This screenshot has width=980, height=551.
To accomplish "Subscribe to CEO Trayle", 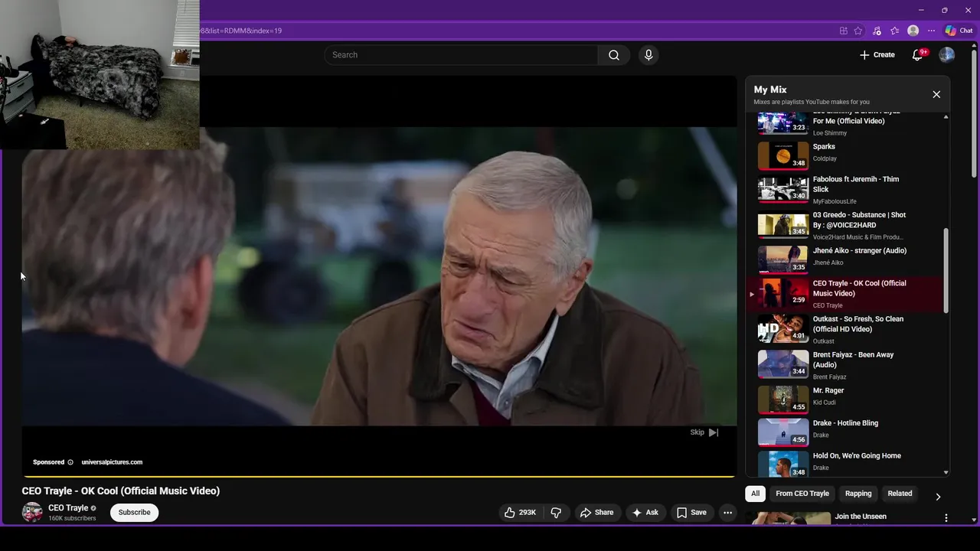I will (134, 513).
